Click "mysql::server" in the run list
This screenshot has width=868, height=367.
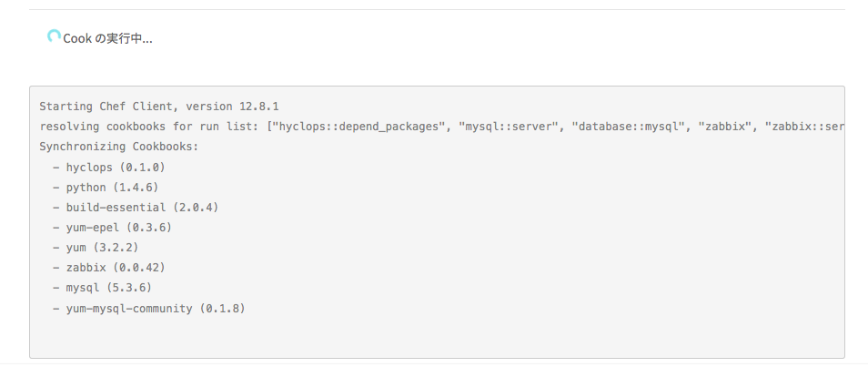coord(511,127)
